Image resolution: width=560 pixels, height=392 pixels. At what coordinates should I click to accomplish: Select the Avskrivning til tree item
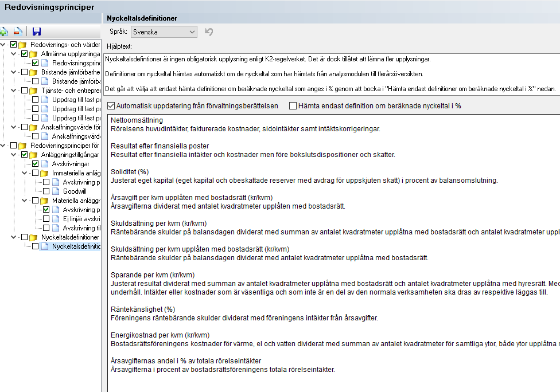(x=81, y=228)
